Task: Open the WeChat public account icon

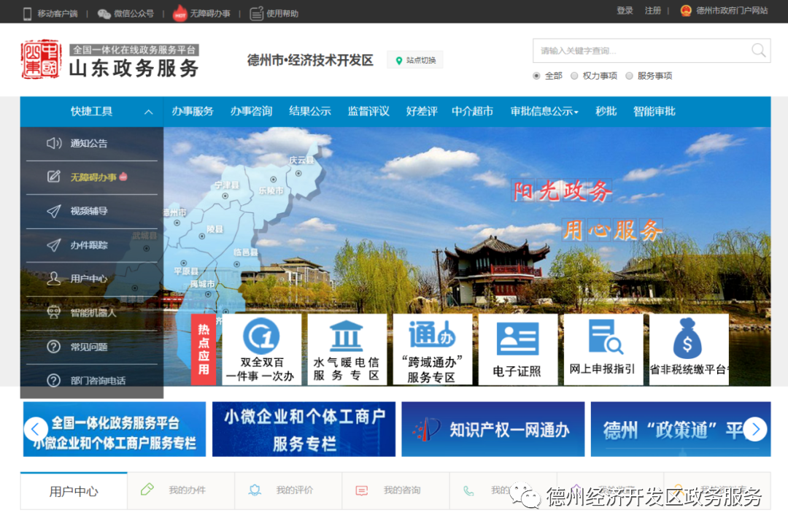Action: coord(104,14)
